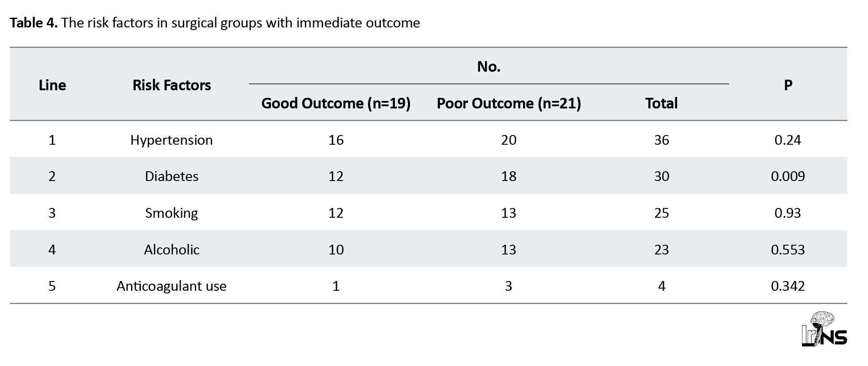Click the Good Outcome (n=19) header
This screenshot has height=366, width=868.
pyautogui.click(x=336, y=103)
